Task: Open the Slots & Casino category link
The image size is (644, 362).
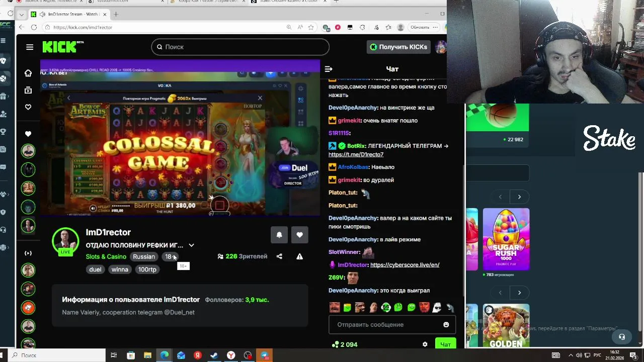Action: click(106, 256)
